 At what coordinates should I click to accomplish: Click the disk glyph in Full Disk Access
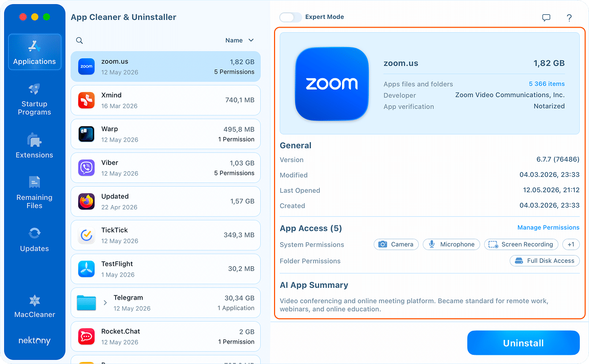(519, 261)
